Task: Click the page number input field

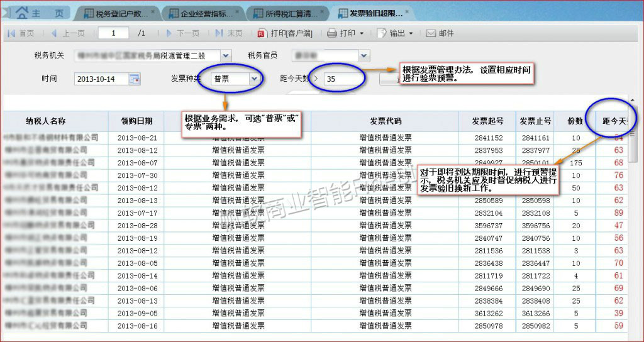Action: [113, 33]
